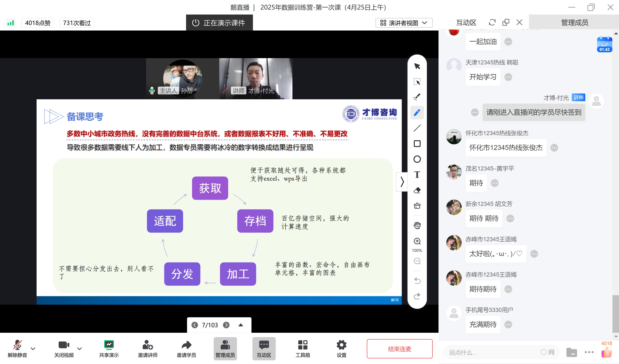Screen dimensions: 619x364
Task: Pick the rectangle shape drawing tool
Action: click(x=417, y=144)
